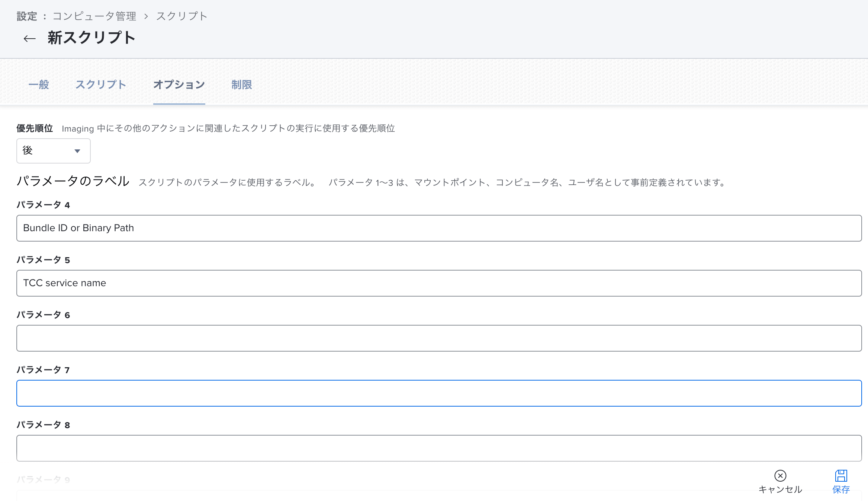Click the focused パラメータ 7 field
Screen dimensions: 868x501
tap(439, 393)
